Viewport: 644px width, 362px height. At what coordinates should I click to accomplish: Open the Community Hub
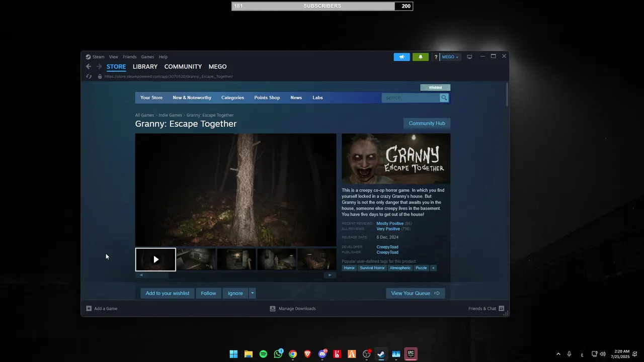(427, 123)
